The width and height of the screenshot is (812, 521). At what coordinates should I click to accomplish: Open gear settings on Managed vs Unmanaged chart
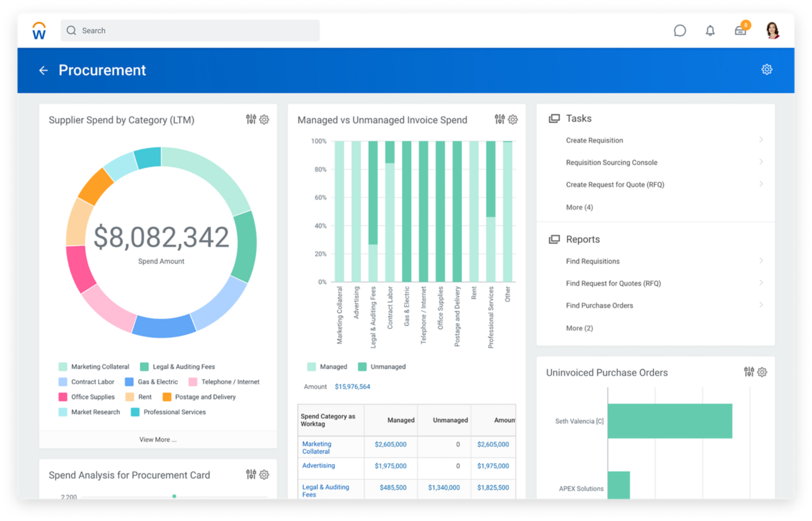click(513, 120)
